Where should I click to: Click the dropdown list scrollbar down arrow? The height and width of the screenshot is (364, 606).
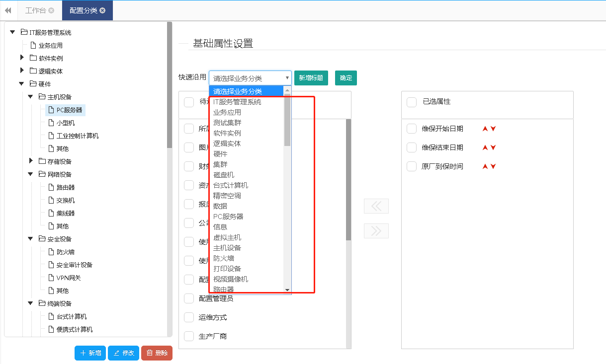coord(287,290)
